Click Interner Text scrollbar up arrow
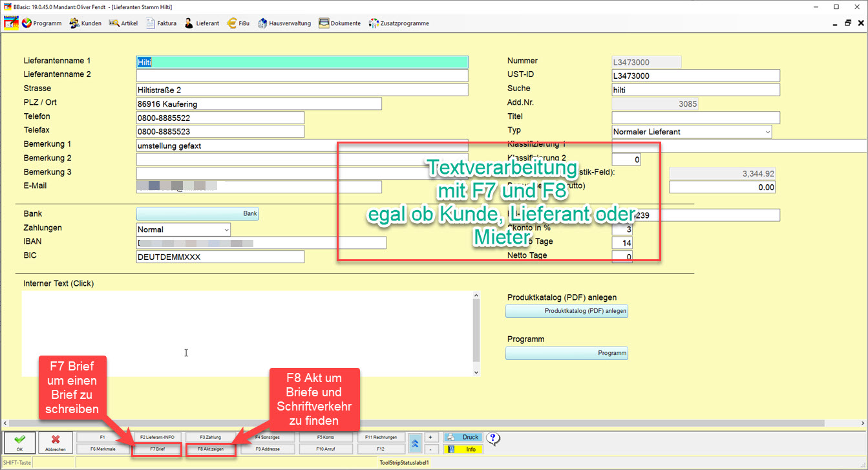The width and height of the screenshot is (868, 470). pyautogui.click(x=477, y=296)
